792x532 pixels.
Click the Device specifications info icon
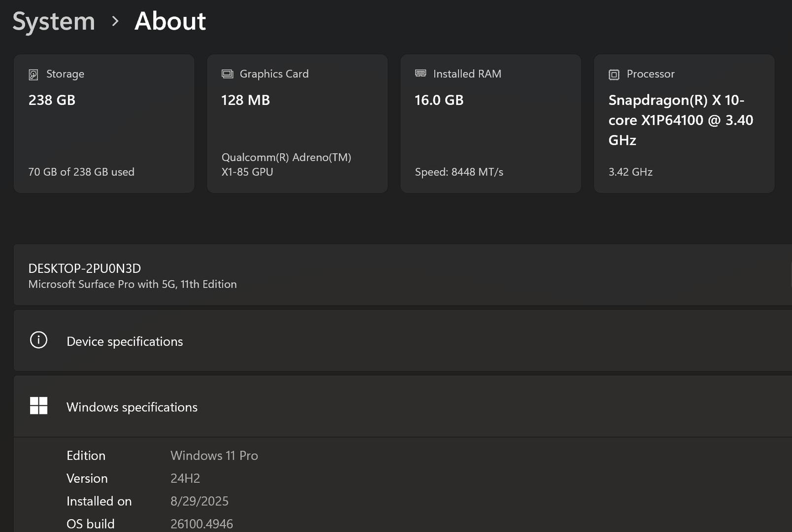click(38, 340)
